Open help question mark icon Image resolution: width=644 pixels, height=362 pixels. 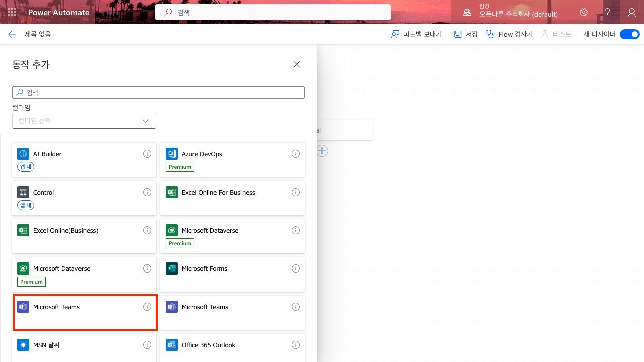(608, 12)
